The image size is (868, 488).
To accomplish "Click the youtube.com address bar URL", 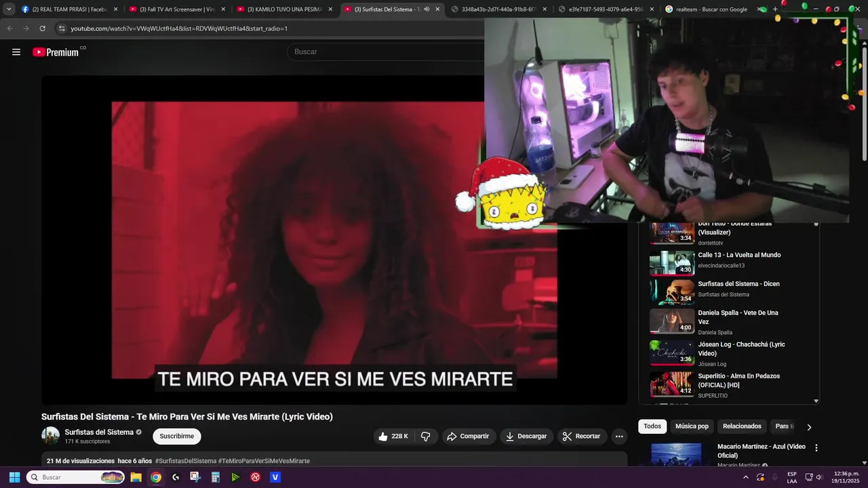I will point(179,28).
